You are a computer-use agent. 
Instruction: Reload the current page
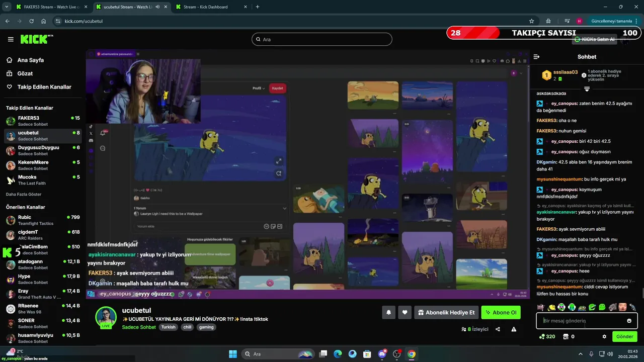pyautogui.click(x=31, y=21)
